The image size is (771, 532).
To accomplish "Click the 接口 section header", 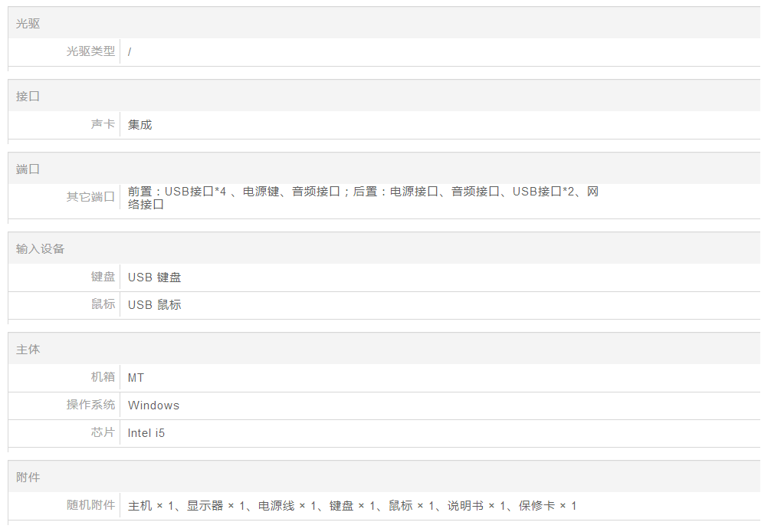I will [x=28, y=97].
